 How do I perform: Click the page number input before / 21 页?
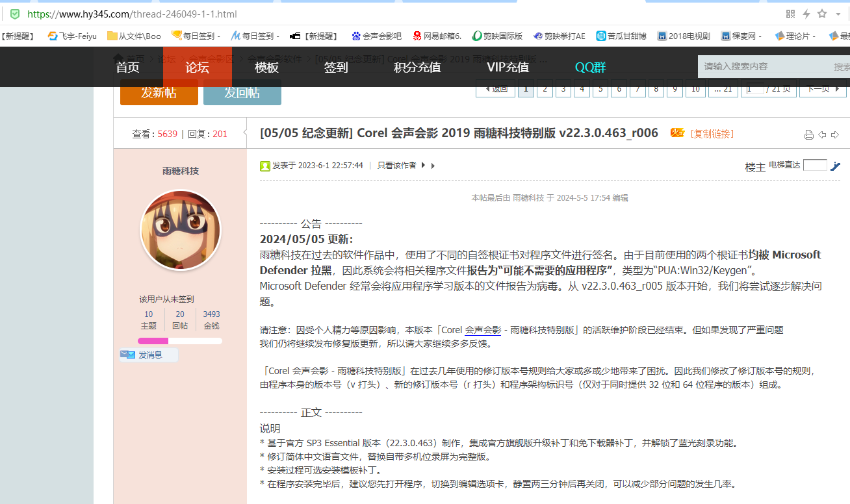point(755,89)
